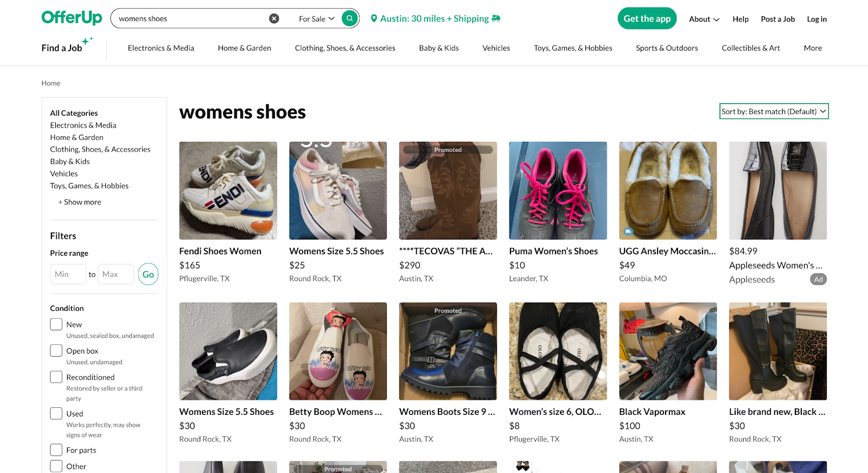Click Black Vapormax title text
The height and width of the screenshot is (473, 868).
click(x=652, y=412)
